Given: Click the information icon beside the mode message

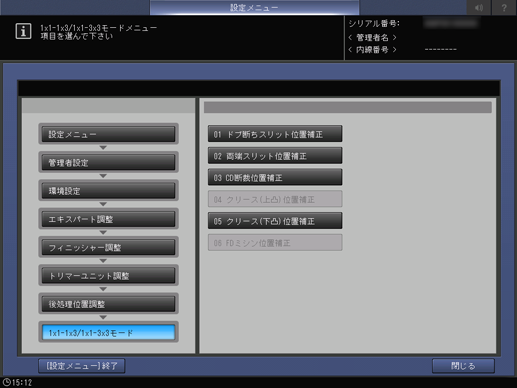Looking at the screenshot, I should 23,31.
